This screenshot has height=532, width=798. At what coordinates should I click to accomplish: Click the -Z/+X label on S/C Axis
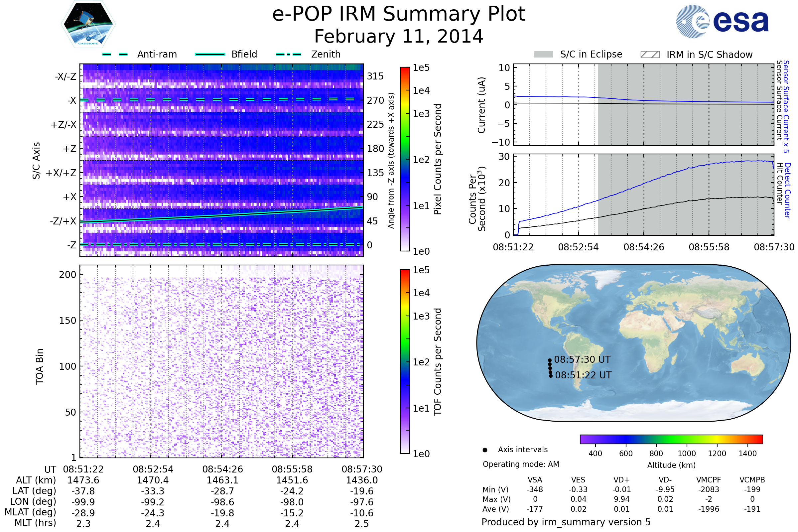click(x=63, y=221)
